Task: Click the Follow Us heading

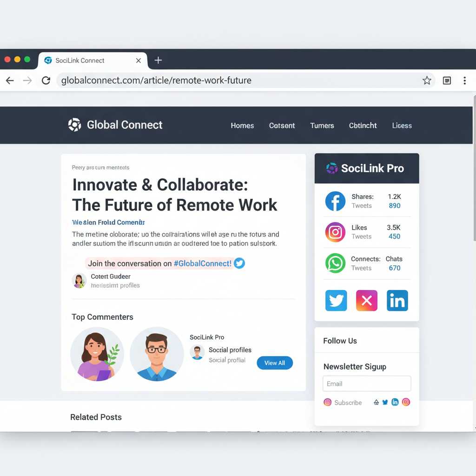Action: coord(340,341)
